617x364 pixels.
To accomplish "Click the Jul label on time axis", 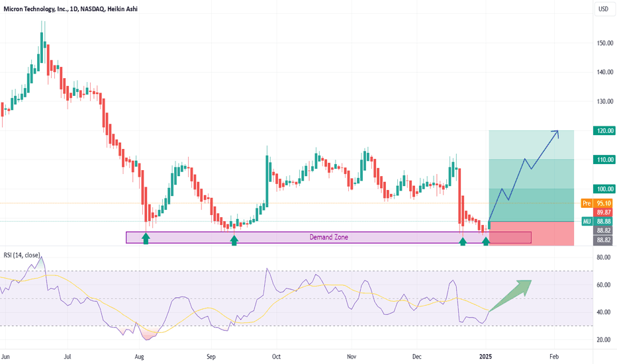I will (x=68, y=357).
